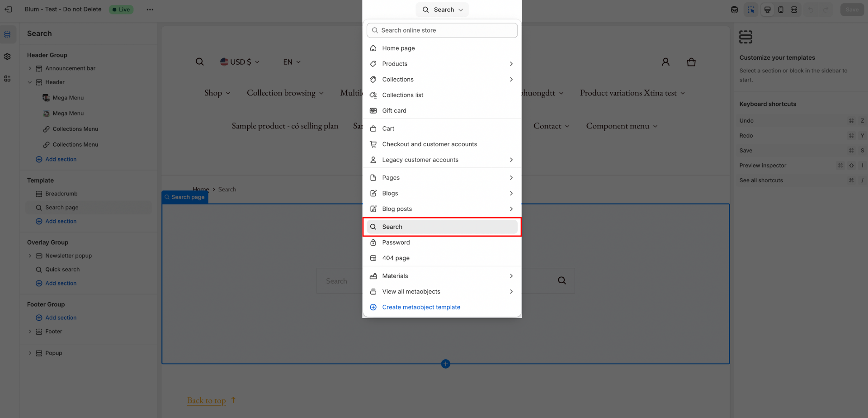Activate the section inspector tool

pos(751,9)
